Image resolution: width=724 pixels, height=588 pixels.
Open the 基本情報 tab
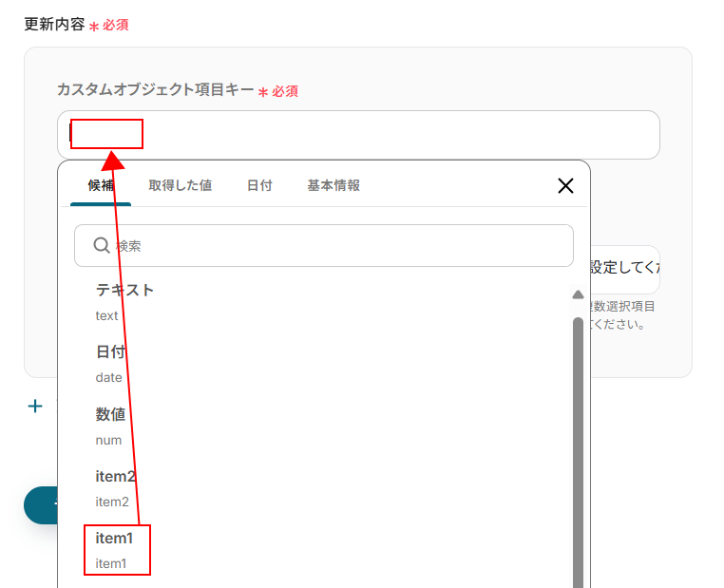coord(333,185)
